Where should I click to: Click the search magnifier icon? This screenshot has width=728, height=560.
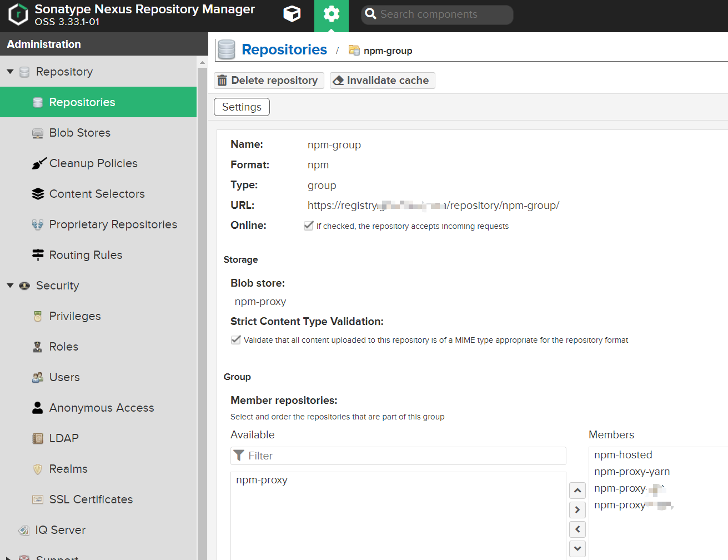point(371,14)
